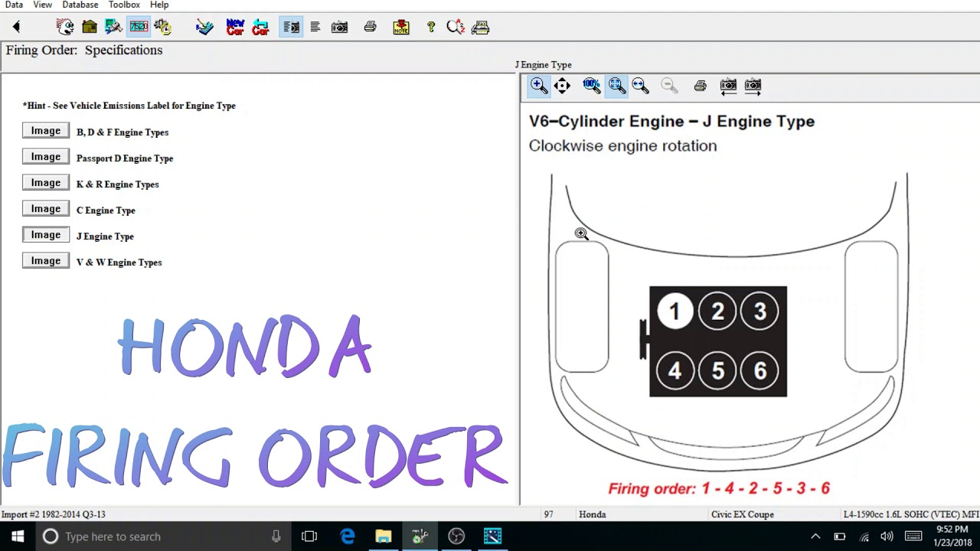Open the yellow Note icon
The height and width of the screenshot is (551, 980).
[401, 28]
